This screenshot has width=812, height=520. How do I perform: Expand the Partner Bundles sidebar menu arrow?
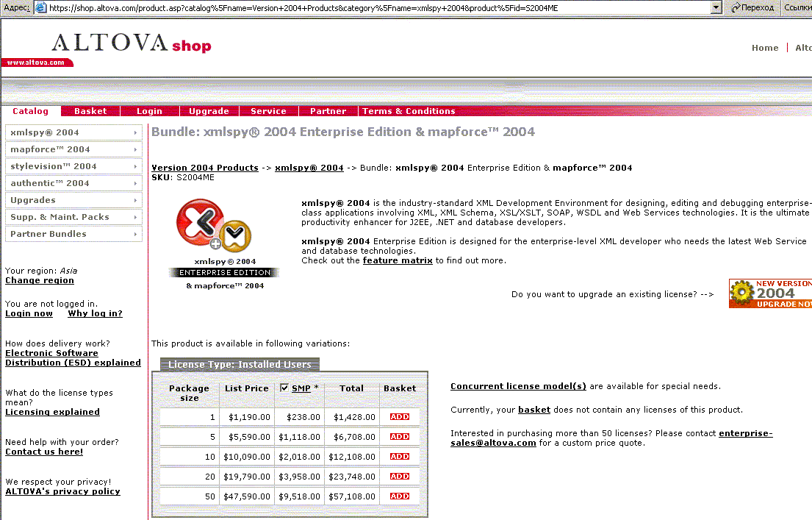135,235
